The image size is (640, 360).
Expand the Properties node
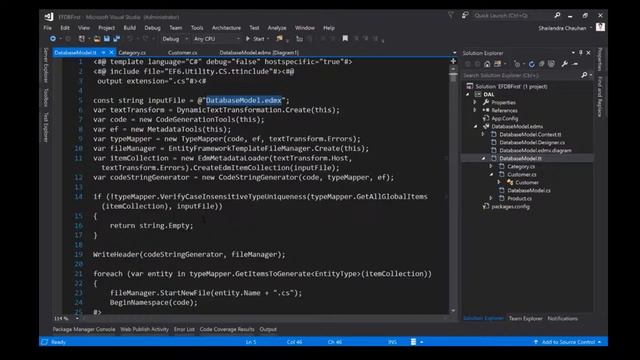tap(475, 102)
